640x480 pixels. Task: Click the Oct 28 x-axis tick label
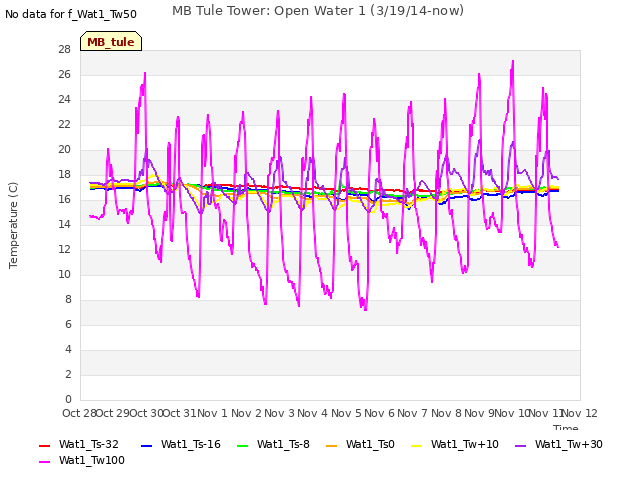(79, 413)
